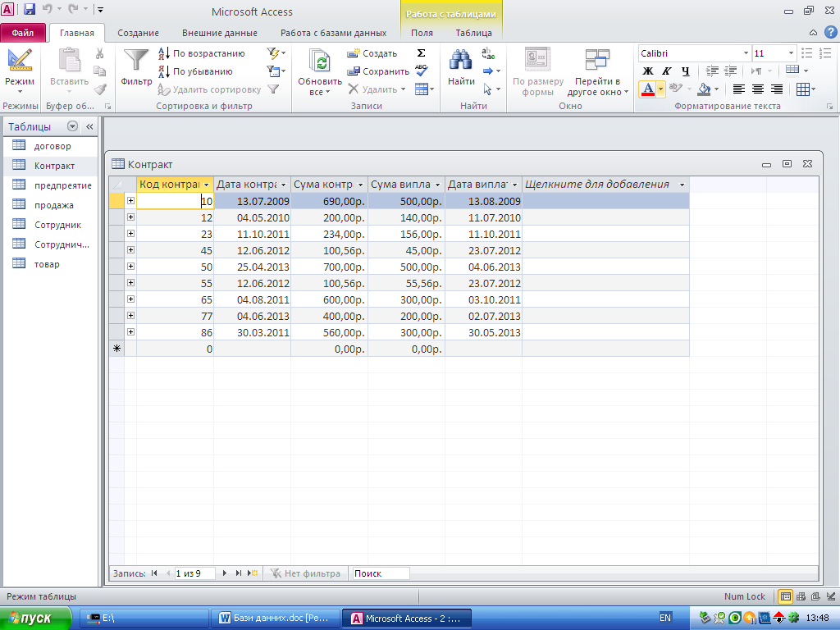
Task: Click the пуск Start button
Action: tap(35, 619)
